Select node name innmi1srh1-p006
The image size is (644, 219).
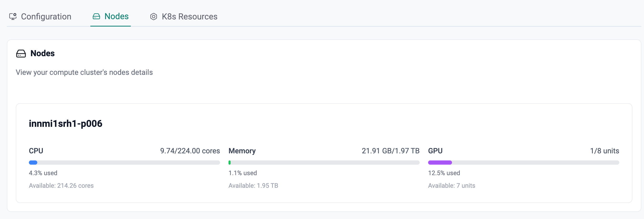[x=65, y=124]
